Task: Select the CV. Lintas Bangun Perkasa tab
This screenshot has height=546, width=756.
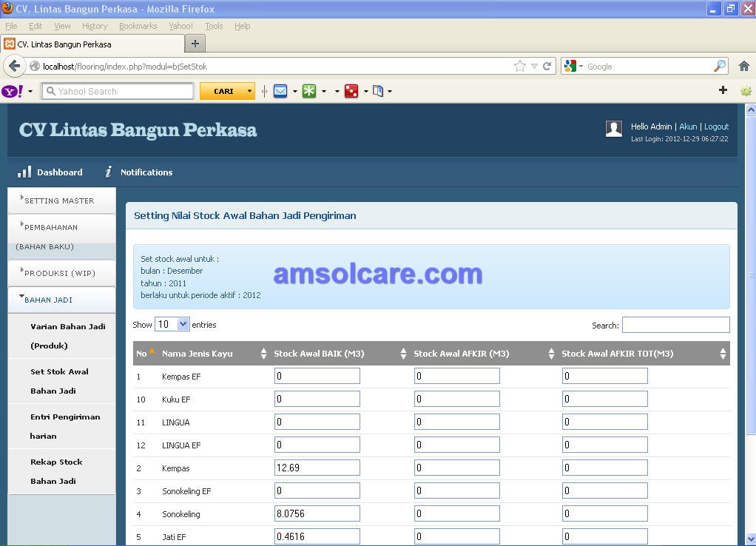Action: pyautogui.click(x=92, y=44)
